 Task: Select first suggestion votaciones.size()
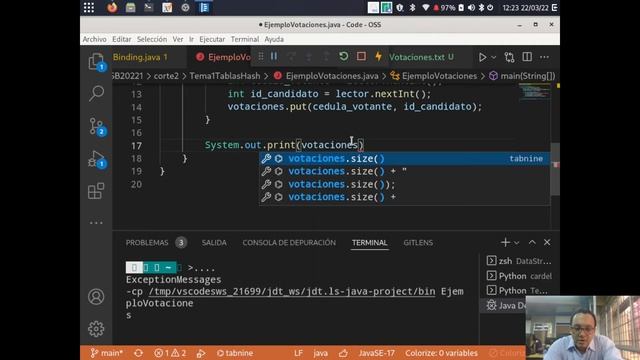click(404, 158)
